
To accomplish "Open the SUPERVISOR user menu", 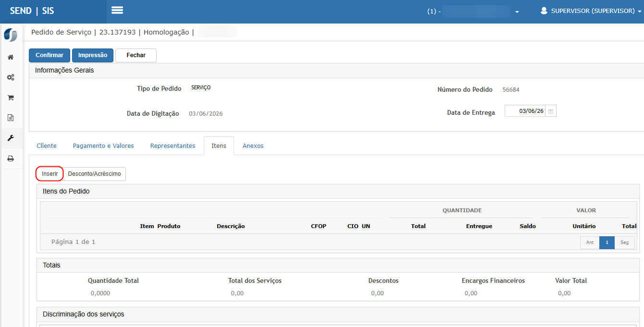I will [592, 11].
